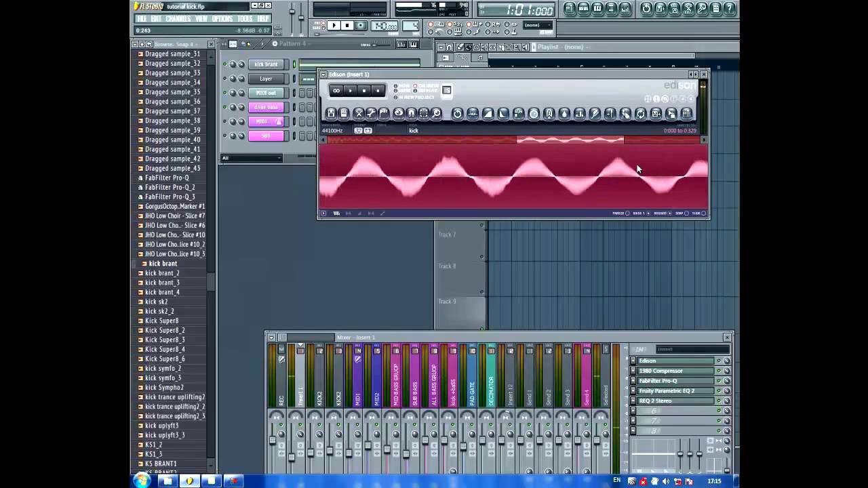Open Edison's scissors edit tools icon

(x=358, y=114)
